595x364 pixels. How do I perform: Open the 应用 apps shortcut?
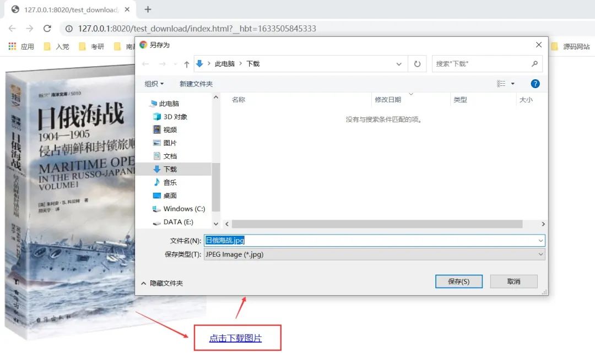pyautogui.click(x=21, y=46)
